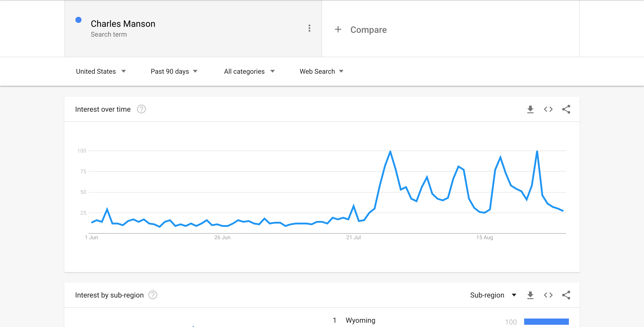Click the Interest over time help icon

[142, 109]
